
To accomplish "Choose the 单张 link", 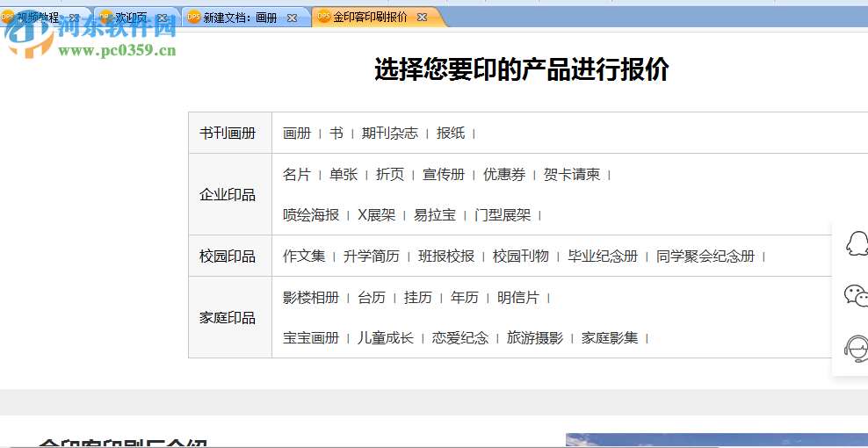I will pos(344,175).
